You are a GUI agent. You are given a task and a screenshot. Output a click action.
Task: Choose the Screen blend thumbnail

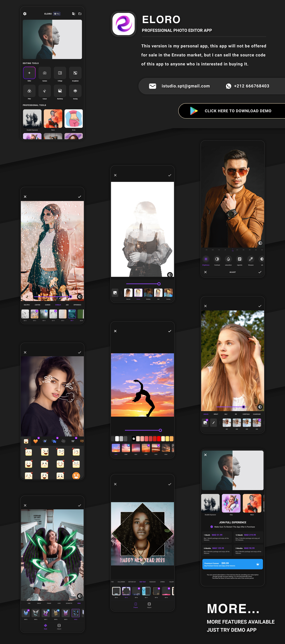coord(138,293)
